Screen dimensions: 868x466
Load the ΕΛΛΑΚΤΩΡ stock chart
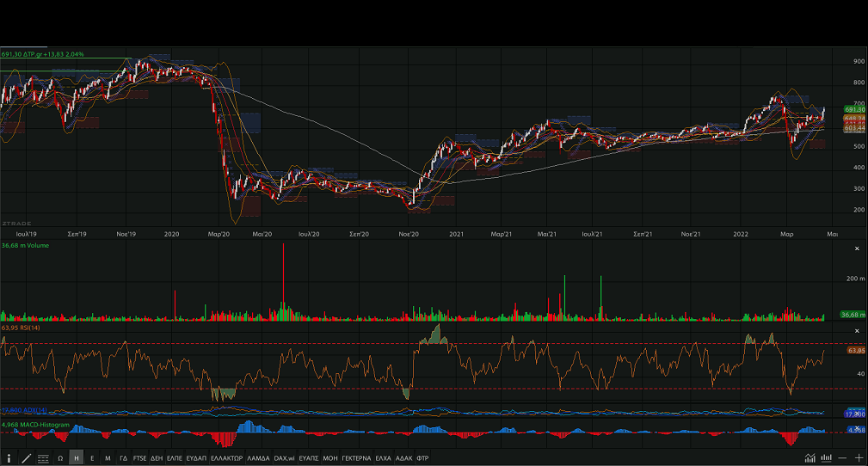tap(227, 458)
